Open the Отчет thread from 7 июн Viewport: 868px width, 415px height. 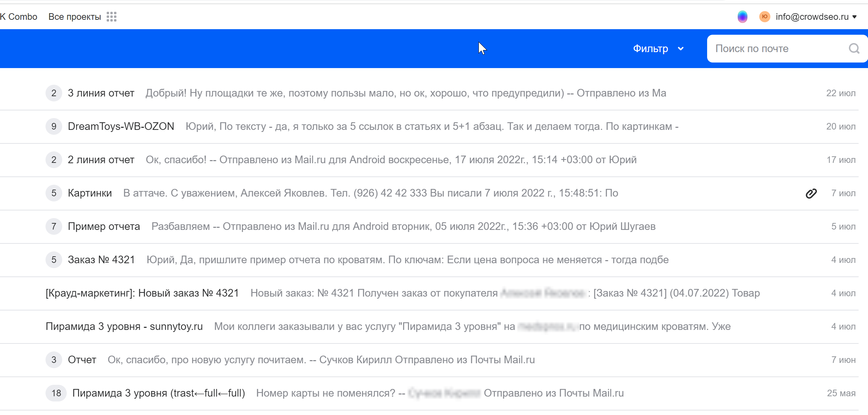82,360
